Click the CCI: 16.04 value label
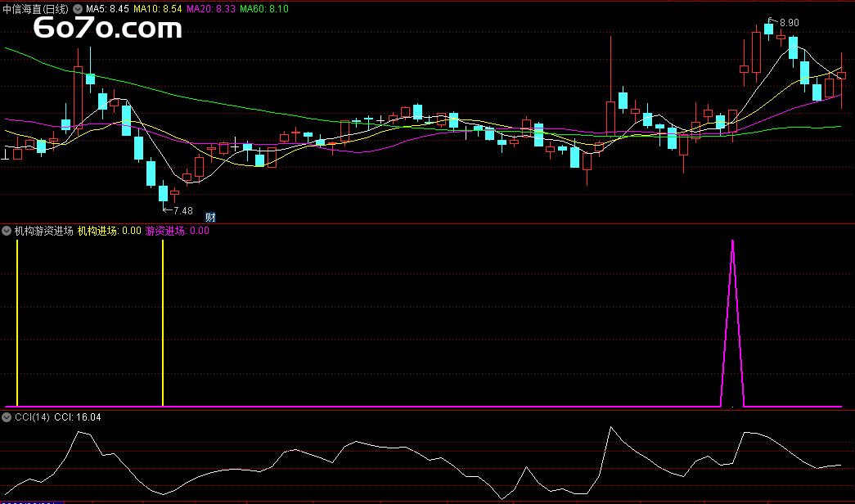The image size is (855, 504). pos(78,417)
